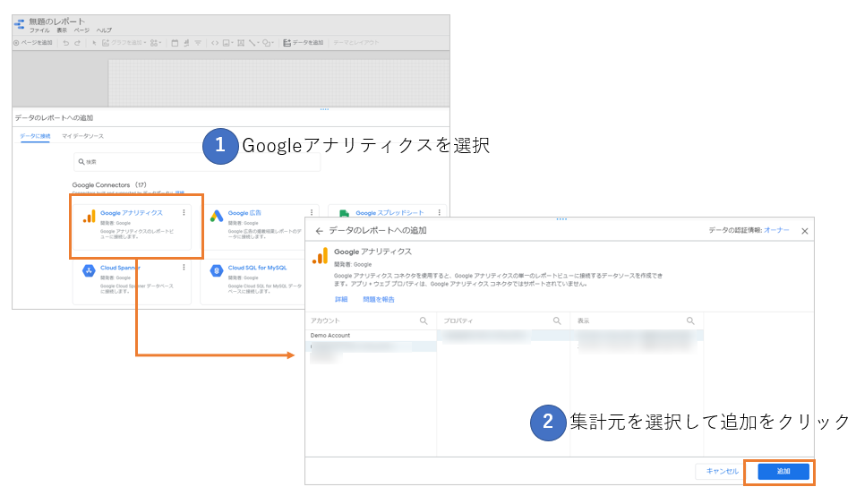Click the URL embed code icon
Viewport: 856px width, 504px height.
click(x=215, y=43)
